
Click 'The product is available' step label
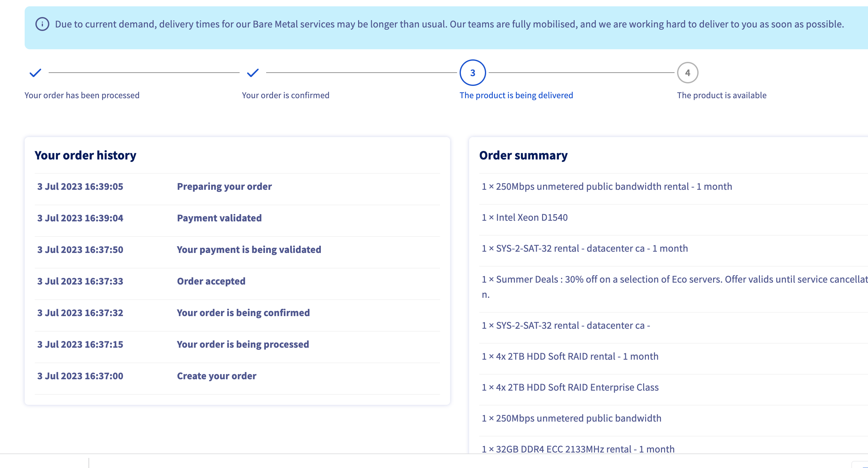[x=722, y=95]
